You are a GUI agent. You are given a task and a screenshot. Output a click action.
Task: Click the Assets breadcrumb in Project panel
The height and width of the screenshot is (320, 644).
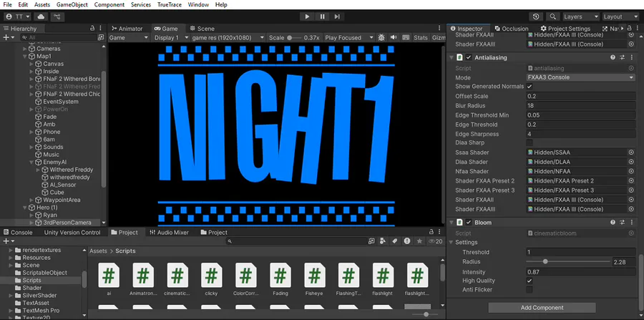pyautogui.click(x=98, y=251)
